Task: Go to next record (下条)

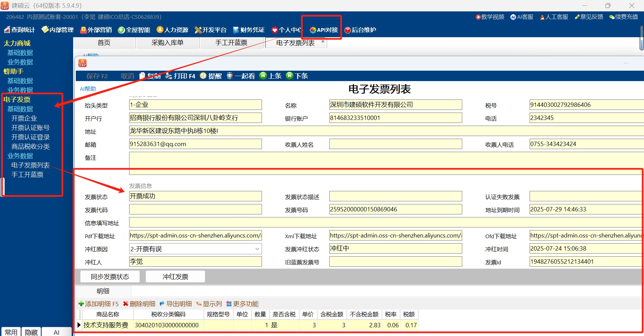Action: click(289, 76)
